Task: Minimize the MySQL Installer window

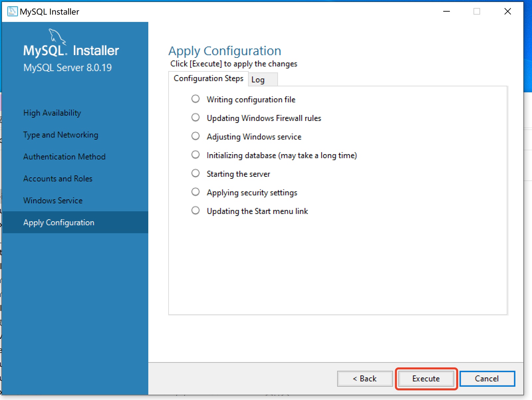Action: pyautogui.click(x=447, y=11)
